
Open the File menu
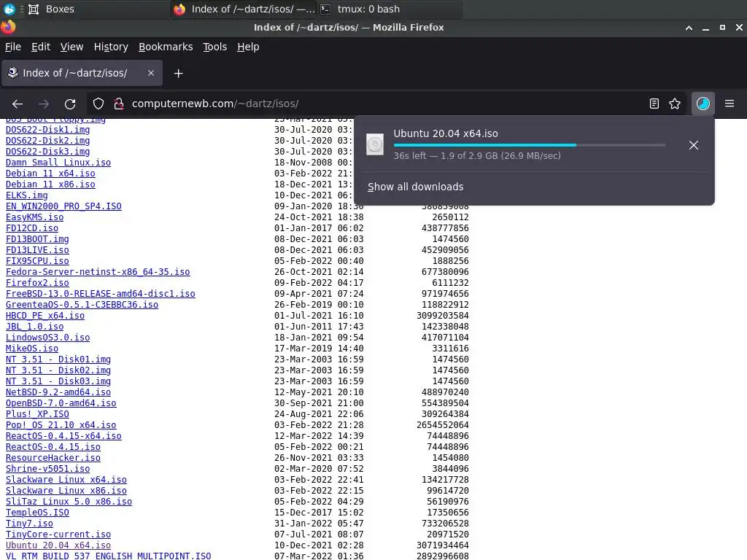pos(13,47)
